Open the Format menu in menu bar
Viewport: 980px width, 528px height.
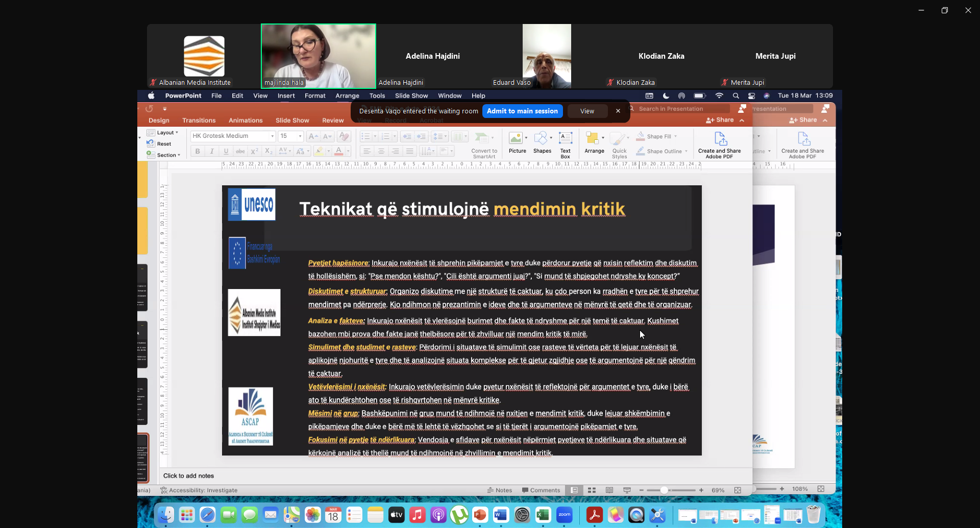point(315,95)
